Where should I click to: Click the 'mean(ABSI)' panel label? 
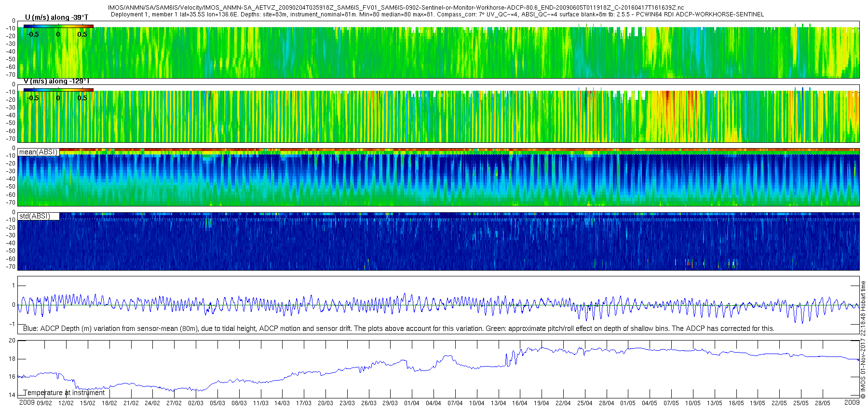click(x=38, y=152)
